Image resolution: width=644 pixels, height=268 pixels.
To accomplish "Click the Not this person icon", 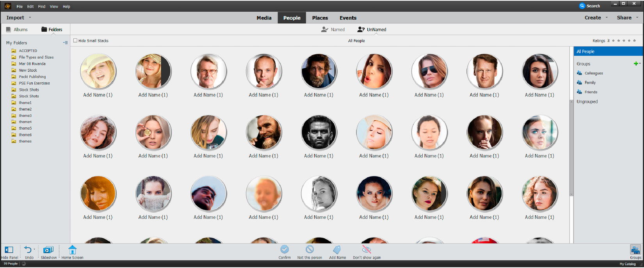I will click(x=310, y=249).
